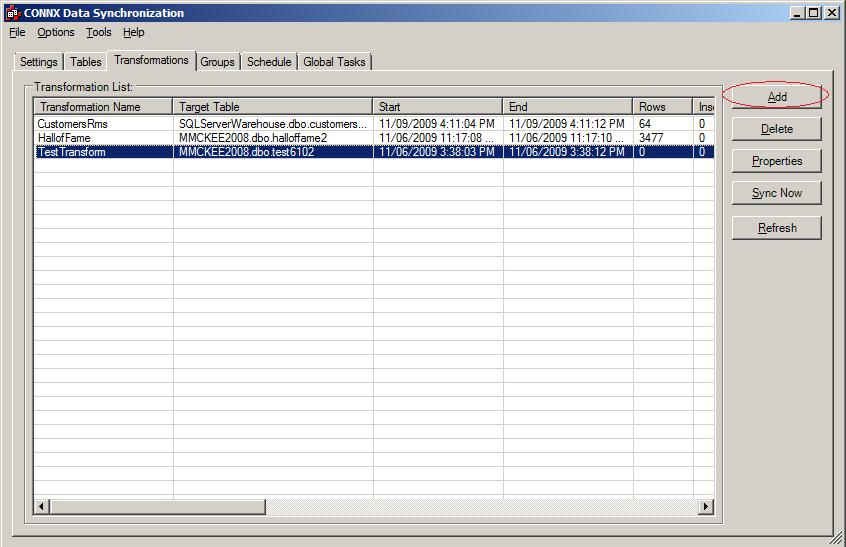The image size is (846, 547).
Task: Open the Global Tasks tab
Action: (x=335, y=62)
